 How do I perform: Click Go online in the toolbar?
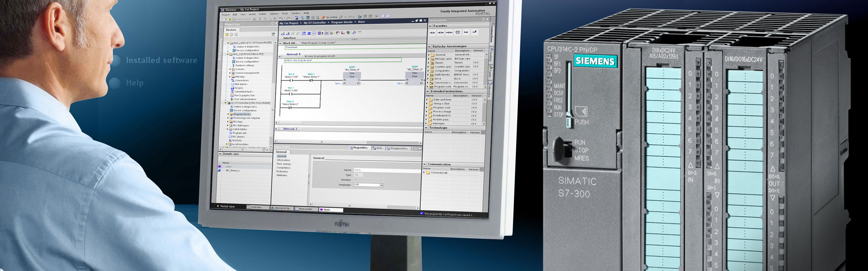(330, 17)
